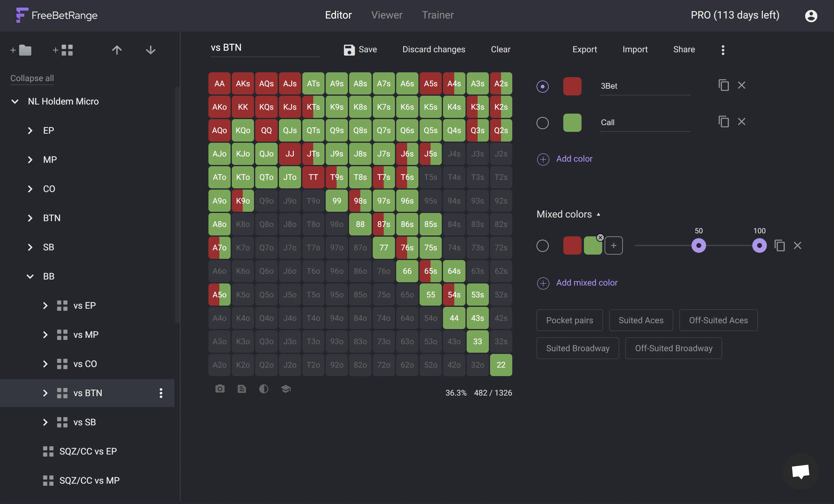
Task: Collapse the Mixed colors section
Action: pyautogui.click(x=599, y=214)
